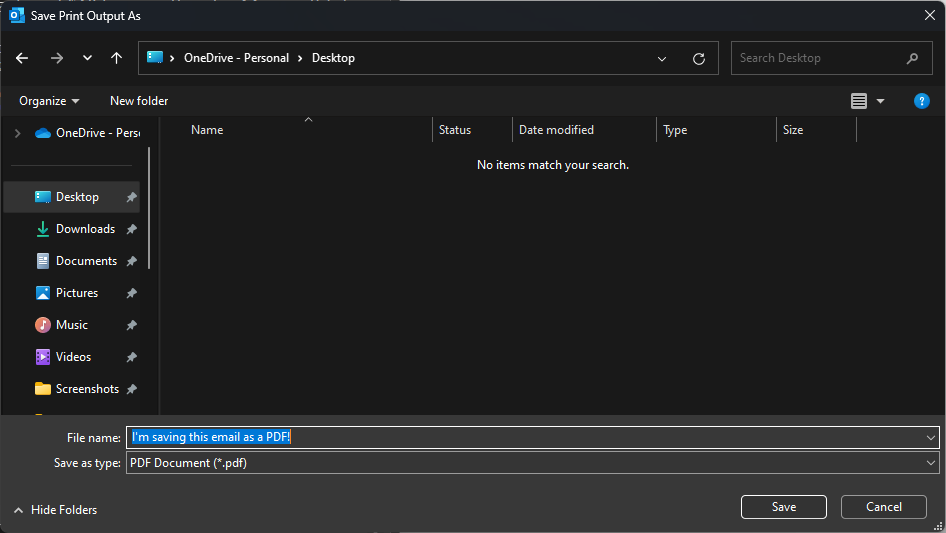Screen dimensions: 946x533
Task: Collapse the panel with Hide Folders
Action: click(55, 510)
